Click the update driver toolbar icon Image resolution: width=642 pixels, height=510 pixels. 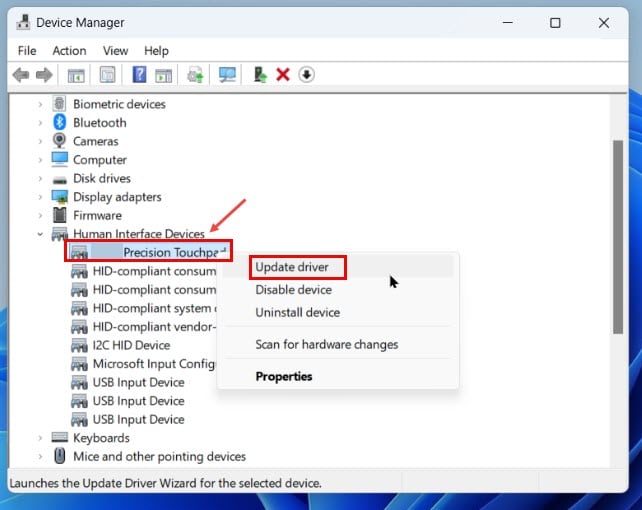pyautogui.click(x=260, y=75)
